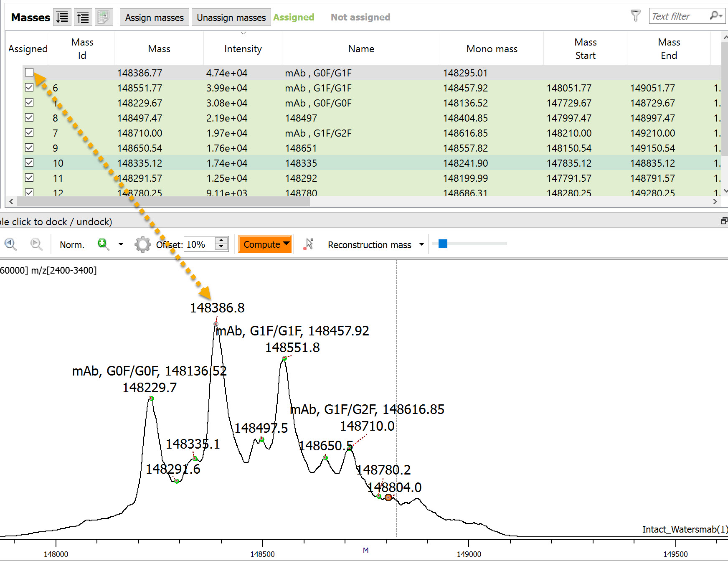Click the dock/undock window icon
Viewport: 728px width, 561px height.
pyautogui.click(x=724, y=221)
